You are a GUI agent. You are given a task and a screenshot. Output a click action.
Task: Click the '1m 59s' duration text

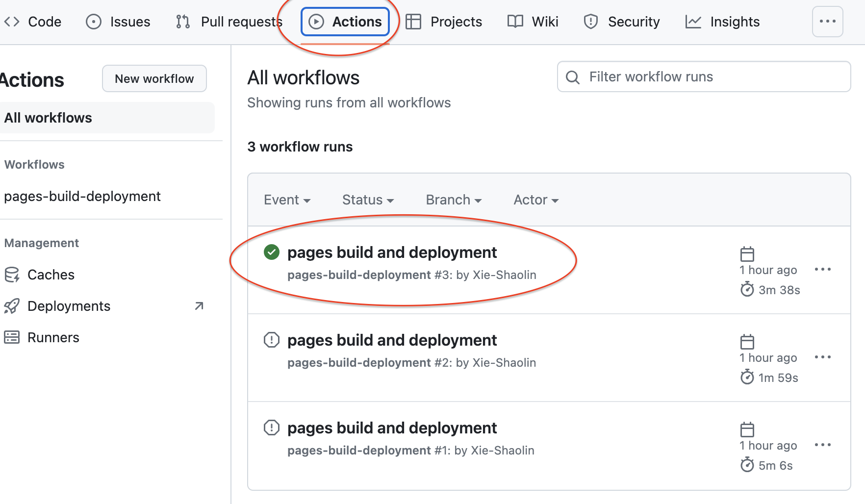779,378
